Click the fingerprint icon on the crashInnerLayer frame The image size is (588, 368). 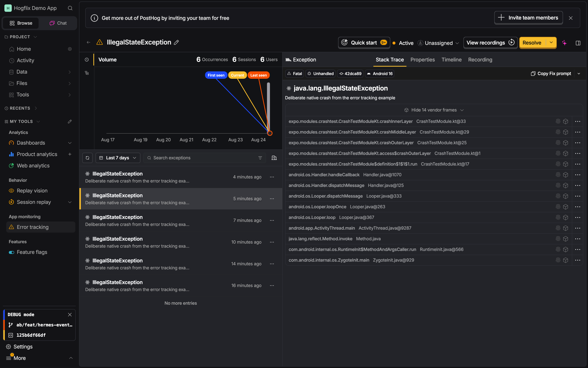coord(558,121)
